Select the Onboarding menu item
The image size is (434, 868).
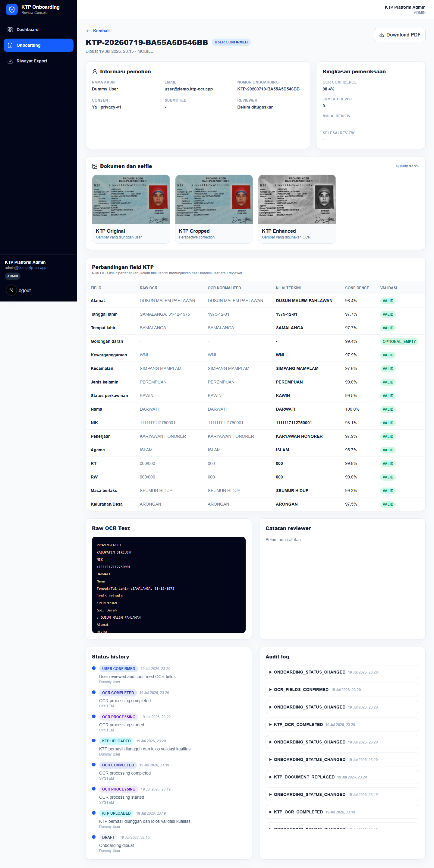pos(38,45)
